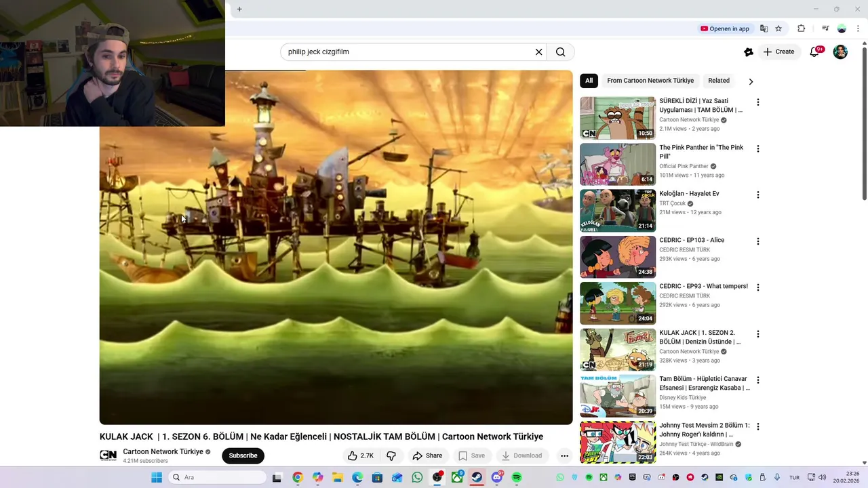Screen dimensions: 868x488
Task: Open Cartoon Network Türkiye channel name link
Action: pos(163,451)
